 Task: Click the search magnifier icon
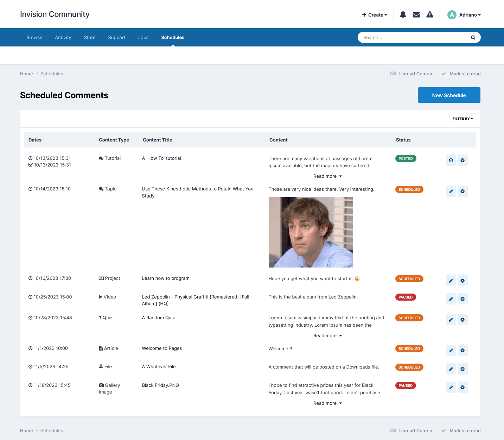tap(473, 37)
